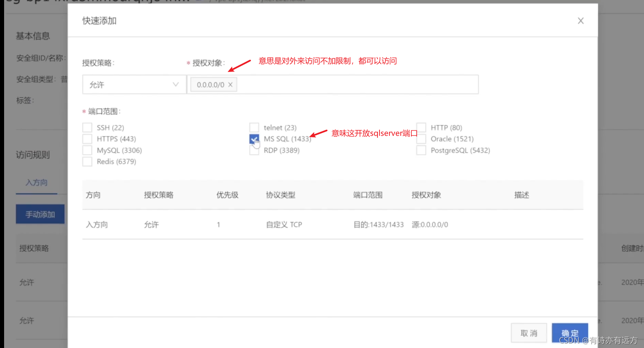Screen dimensions: 644x348
Task: Click the 访问规则 heading in background page
Action: click(x=33, y=155)
